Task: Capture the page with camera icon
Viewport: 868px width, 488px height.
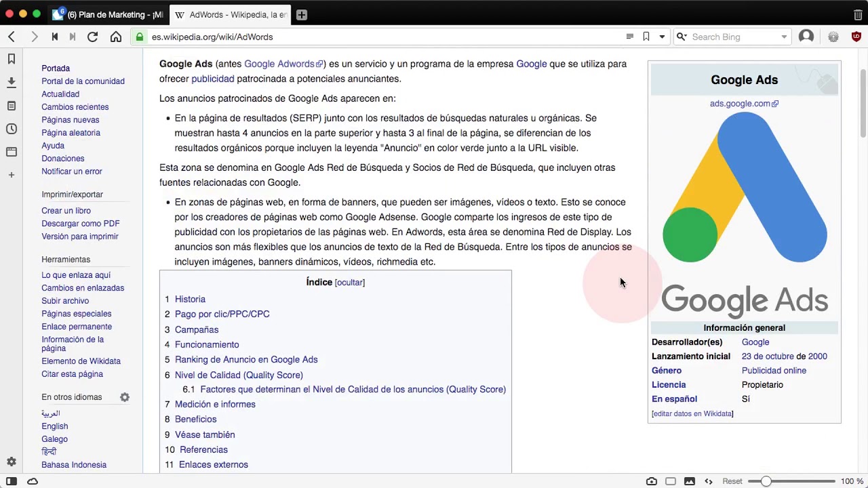Action: (x=652, y=481)
